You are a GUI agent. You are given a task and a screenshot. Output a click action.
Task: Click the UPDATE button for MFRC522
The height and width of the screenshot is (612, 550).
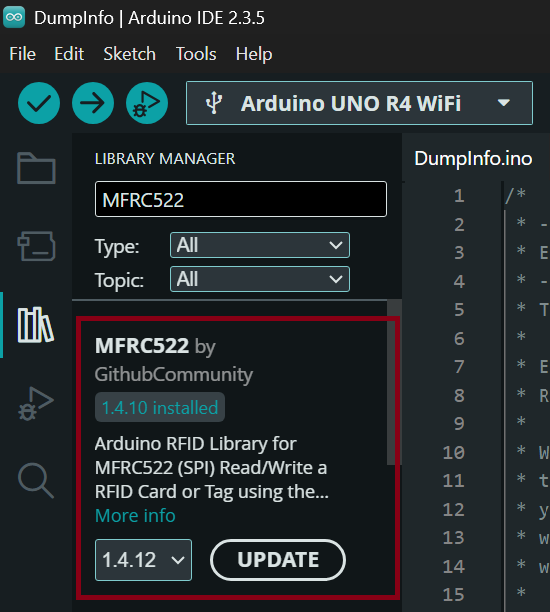click(x=278, y=560)
